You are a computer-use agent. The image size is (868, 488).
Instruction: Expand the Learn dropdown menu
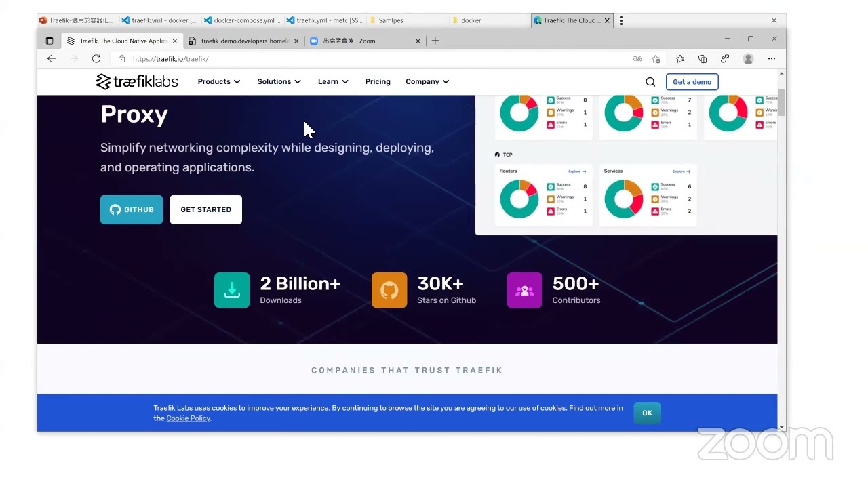333,82
